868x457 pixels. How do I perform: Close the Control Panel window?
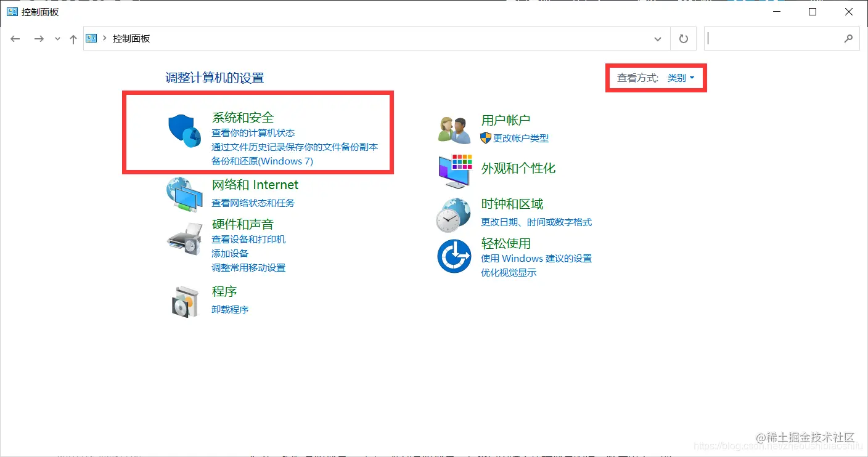point(848,12)
